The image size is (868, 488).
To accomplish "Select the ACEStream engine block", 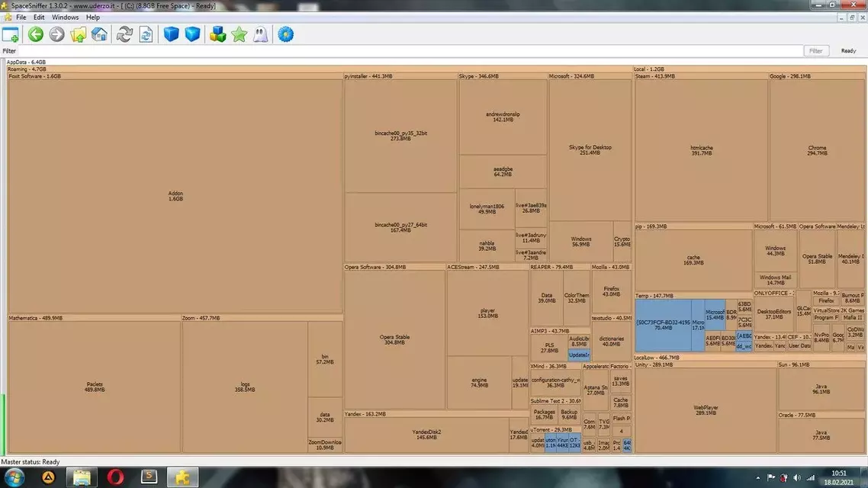I will coord(480,382).
